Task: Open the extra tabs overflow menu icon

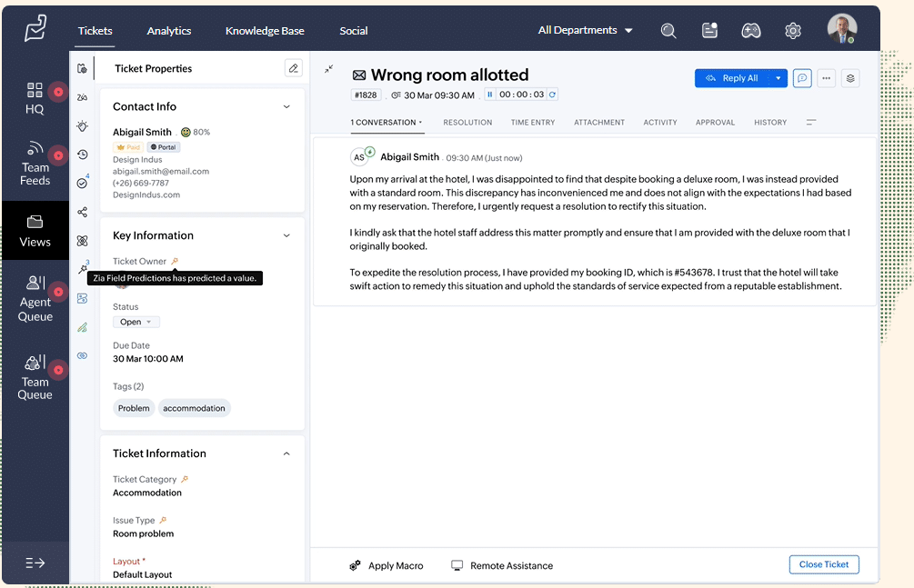Action: [x=811, y=123]
